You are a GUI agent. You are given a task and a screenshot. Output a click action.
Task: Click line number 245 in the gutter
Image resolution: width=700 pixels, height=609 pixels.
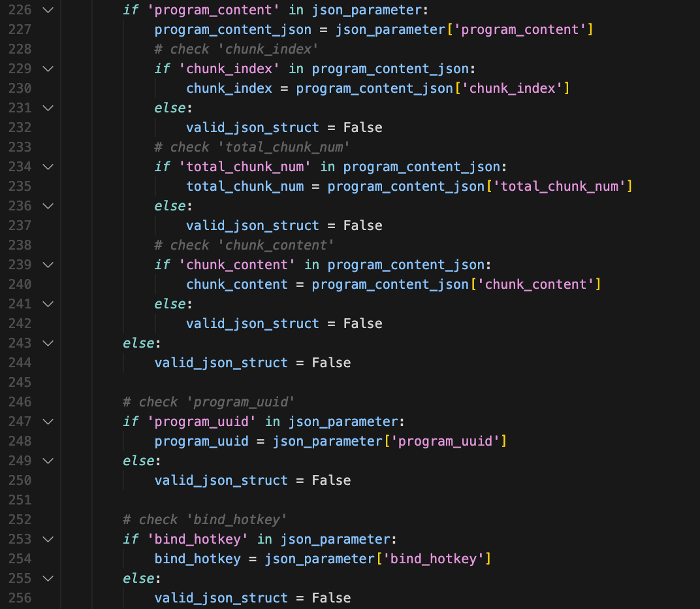(20, 382)
